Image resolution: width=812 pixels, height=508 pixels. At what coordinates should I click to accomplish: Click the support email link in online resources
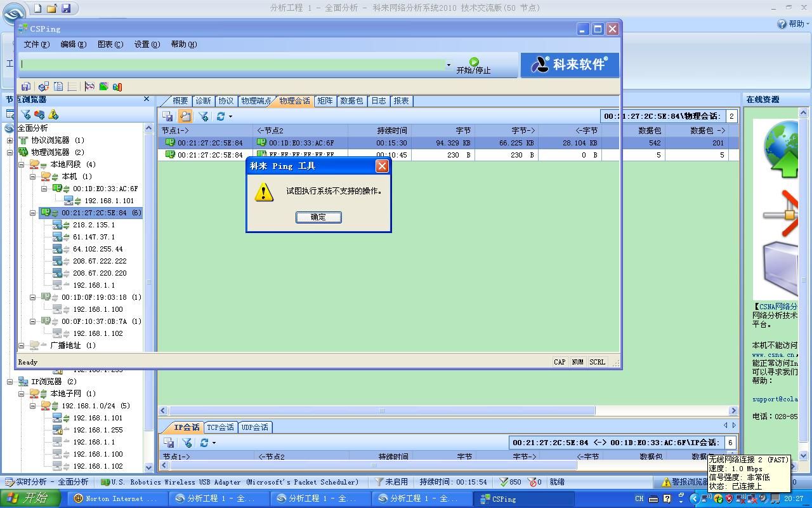[x=775, y=399]
